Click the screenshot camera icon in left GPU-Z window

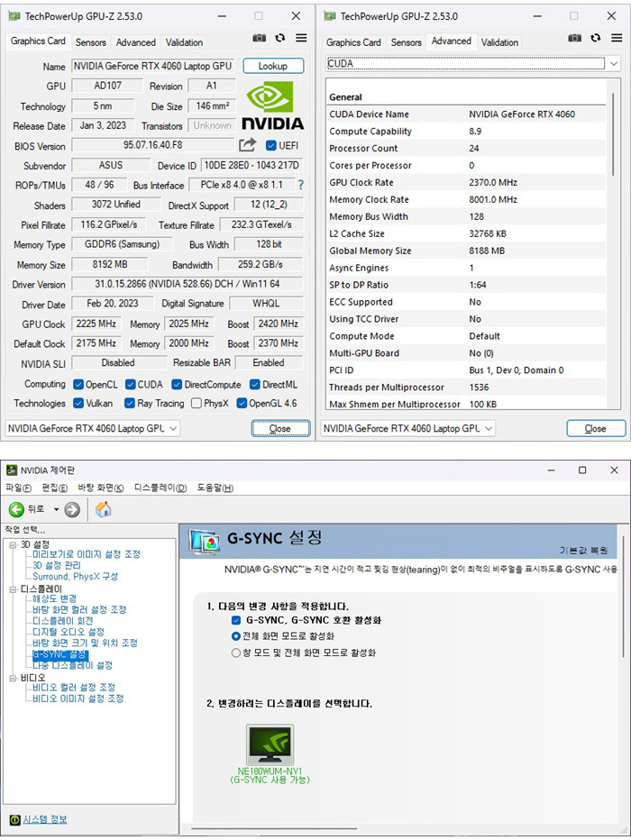(x=260, y=38)
